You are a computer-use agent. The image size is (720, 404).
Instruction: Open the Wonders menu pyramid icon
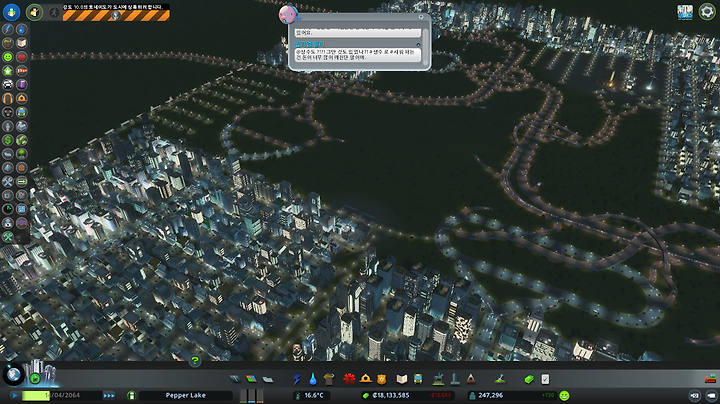471,379
